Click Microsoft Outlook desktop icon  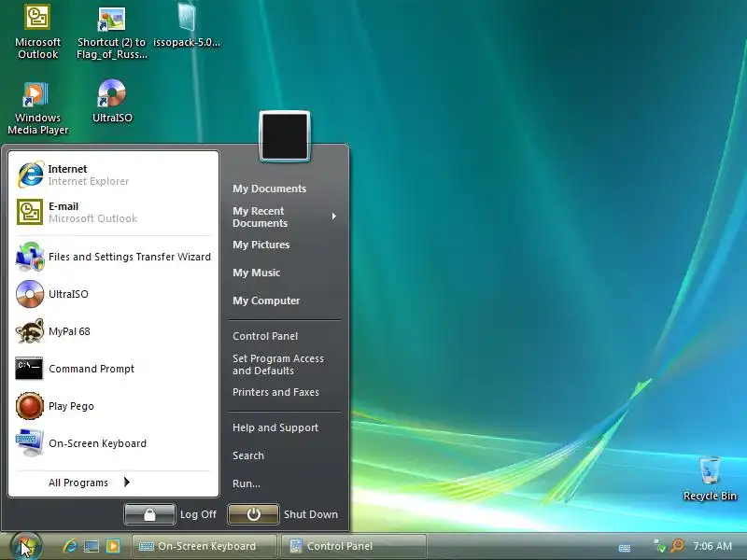click(x=37, y=32)
